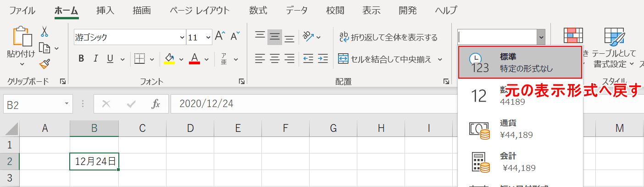Image resolution: width=644 pixels, height=187 pixels.
Task: Click insert function fx icon
Action: click(155, 104)
